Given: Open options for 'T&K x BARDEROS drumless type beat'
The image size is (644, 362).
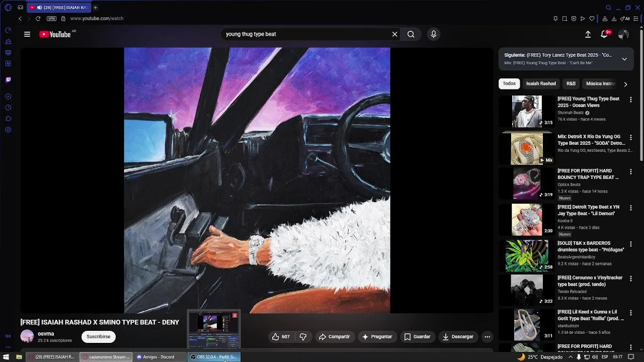Looking at the screenshot, I should 630,244.
